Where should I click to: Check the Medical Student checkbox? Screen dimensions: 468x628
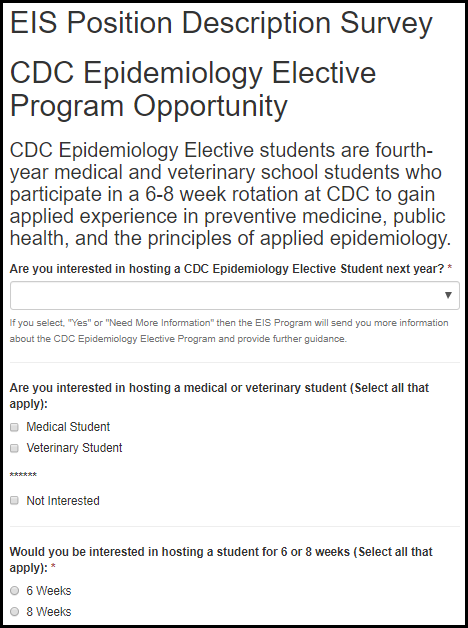[14, 427]
